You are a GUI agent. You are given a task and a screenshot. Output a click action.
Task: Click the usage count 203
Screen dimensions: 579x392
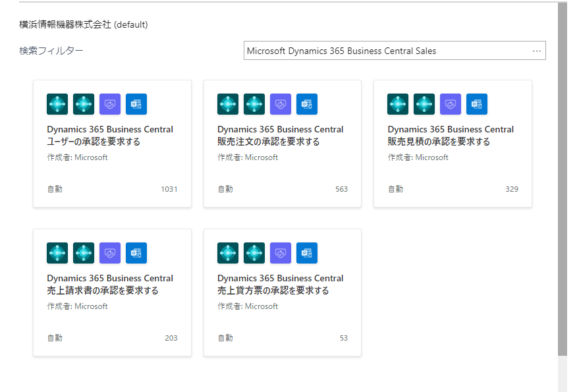(x=171, y=338)
